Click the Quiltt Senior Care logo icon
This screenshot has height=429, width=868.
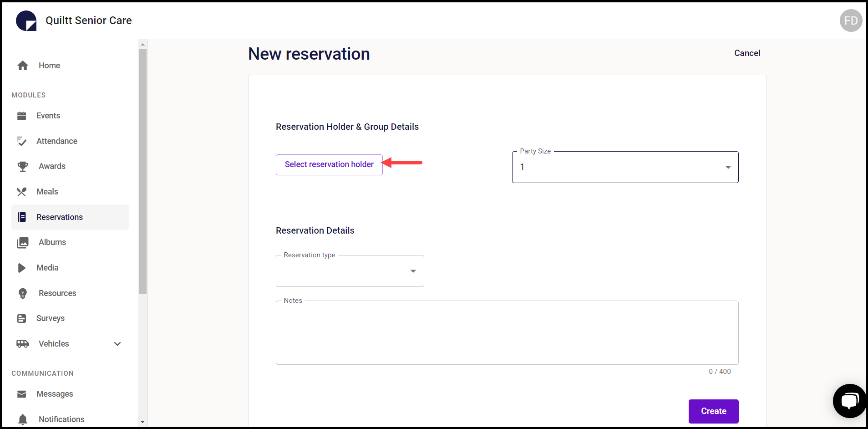26,20
